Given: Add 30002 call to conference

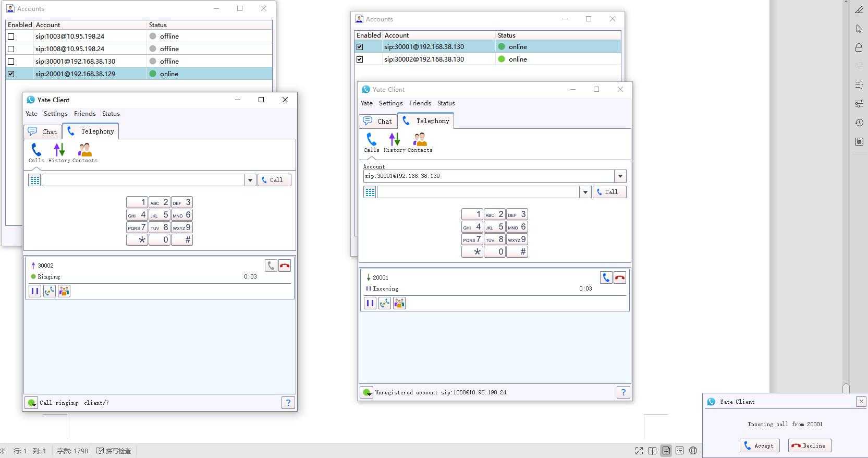Looking at the screenshot, I should (64, 291).
